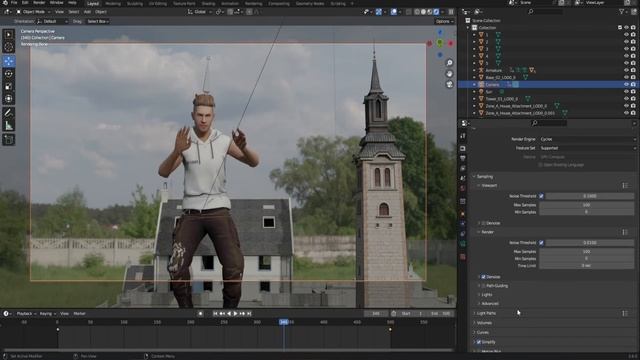Toggle Viewport Noise Threshold checkbox
Screen dimensions: 640x360
[x=541, y=196]
